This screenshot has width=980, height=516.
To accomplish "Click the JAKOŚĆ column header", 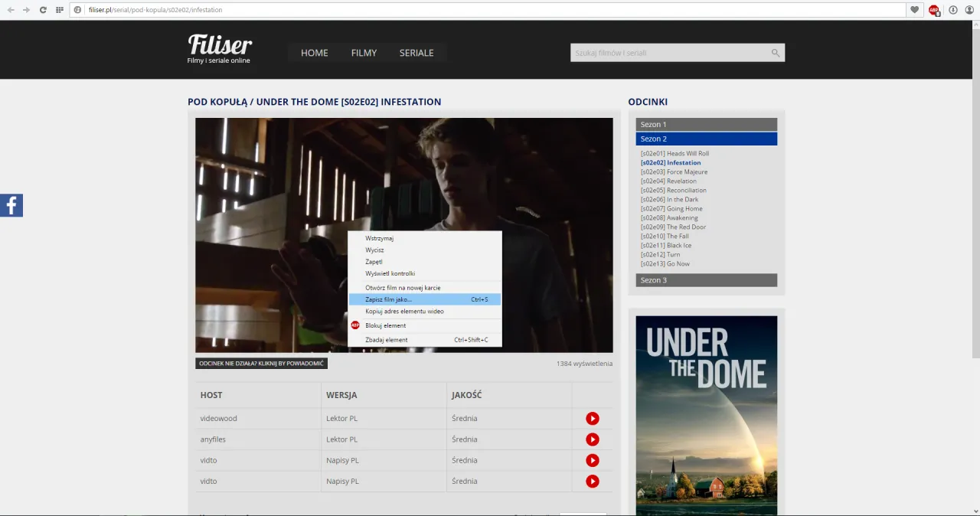I will point(466,395).
